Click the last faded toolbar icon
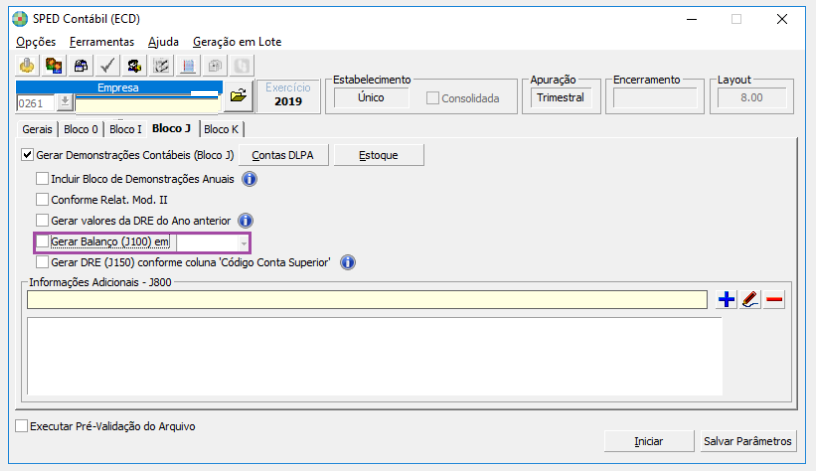Screen dimensions: 816x471 coord(242,66)
